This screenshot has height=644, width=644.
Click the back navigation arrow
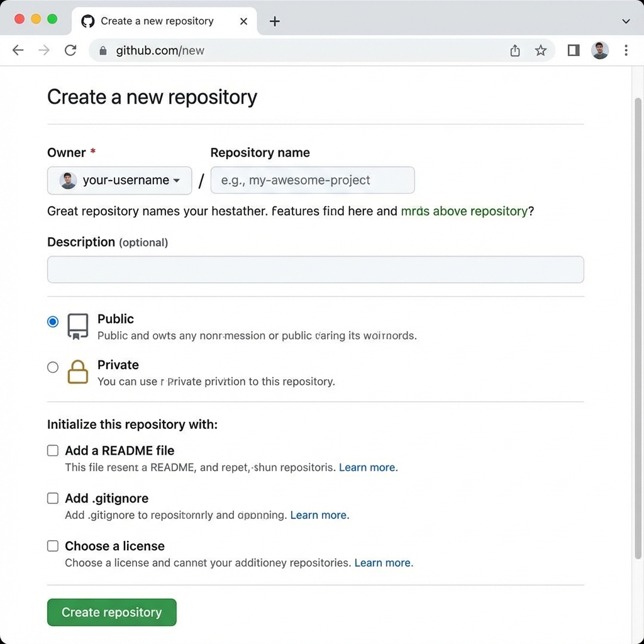(x=18, y=50)
